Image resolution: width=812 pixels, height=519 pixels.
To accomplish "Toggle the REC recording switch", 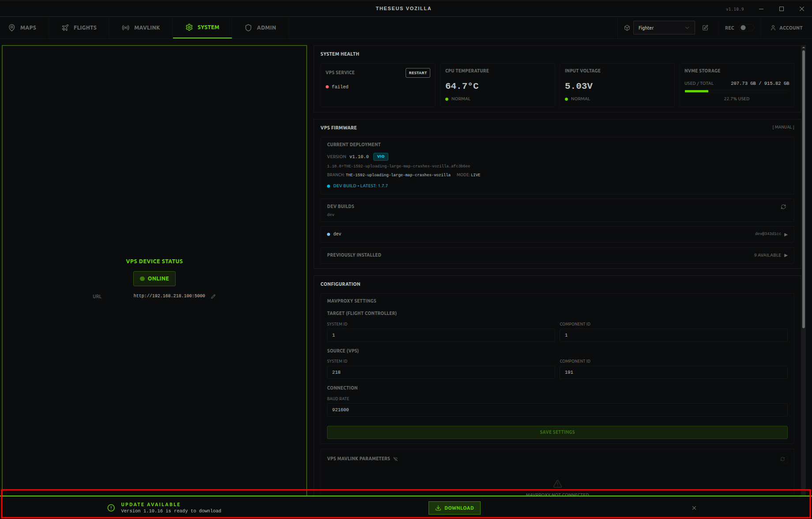I will [x=746, y=28].
